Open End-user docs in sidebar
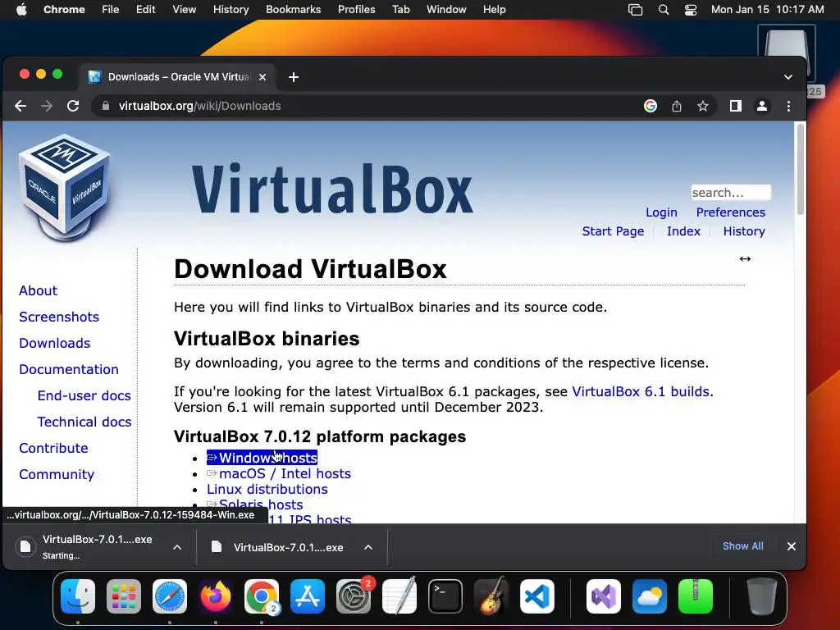The height and width of the screenshot is (630, 840). coord(84,396)
